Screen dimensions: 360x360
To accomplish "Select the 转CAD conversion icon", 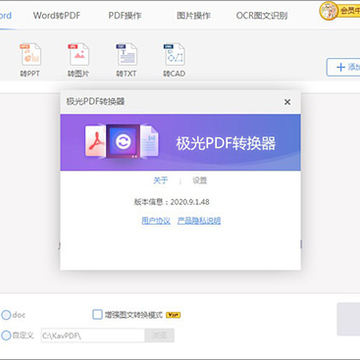I will click(x=174, y=60).
